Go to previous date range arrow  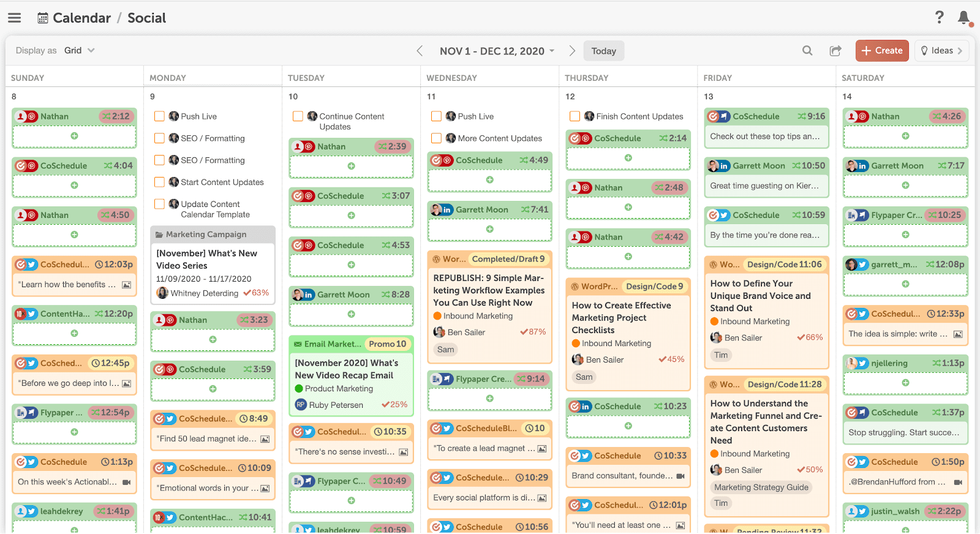click(x=420, y=51)
